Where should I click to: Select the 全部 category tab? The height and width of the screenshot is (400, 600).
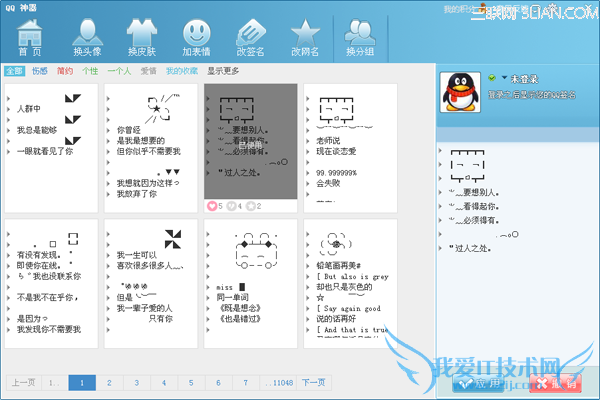[x=15, y=71]
